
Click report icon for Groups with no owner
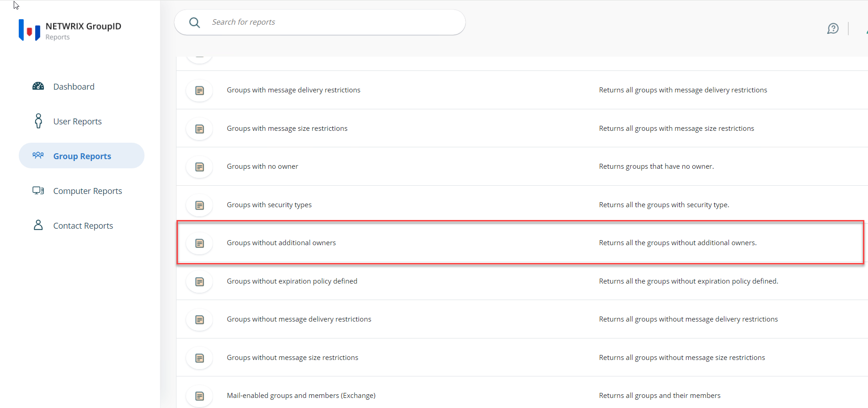click(199, 167)
